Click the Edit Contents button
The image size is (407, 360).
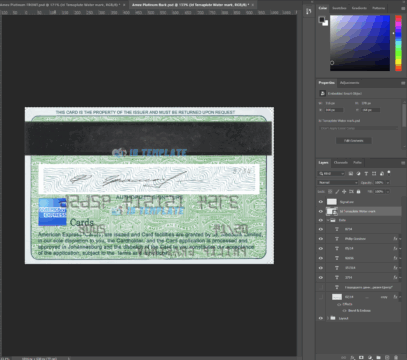click(x=354, y=141)
